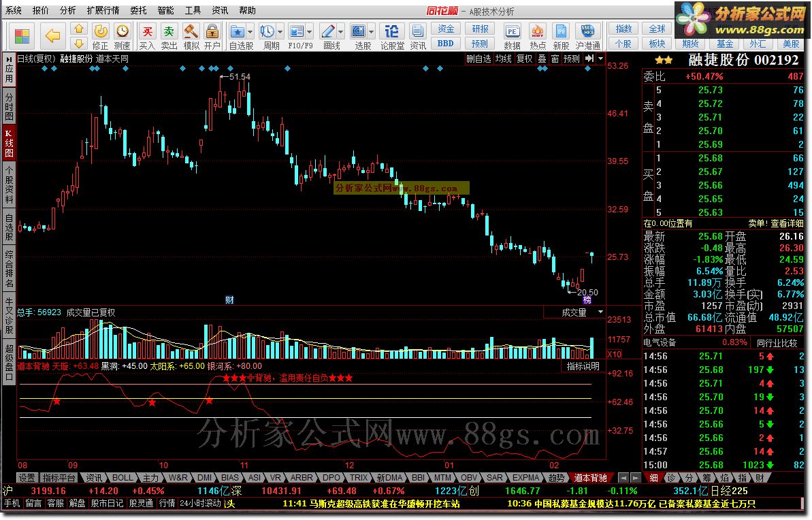Expand the 画线 dropdown arrow
The width and height of the screenshot is (812, 520).
(x=341, y=32)
